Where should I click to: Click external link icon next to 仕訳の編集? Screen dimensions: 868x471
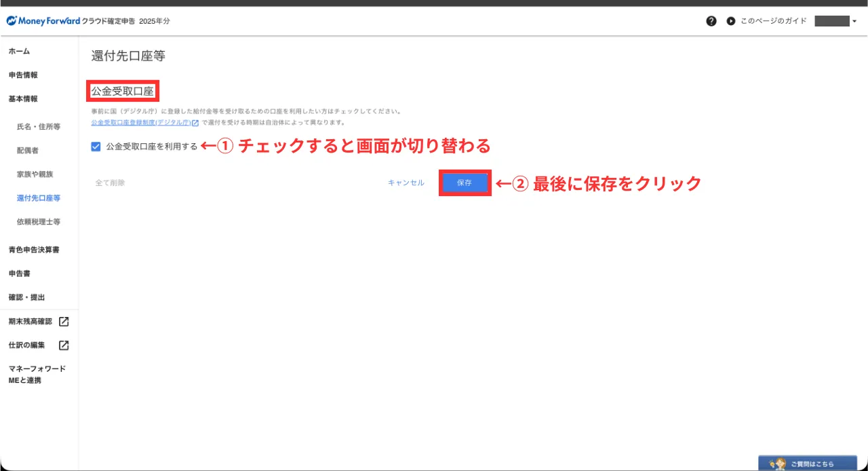(64, 345)
